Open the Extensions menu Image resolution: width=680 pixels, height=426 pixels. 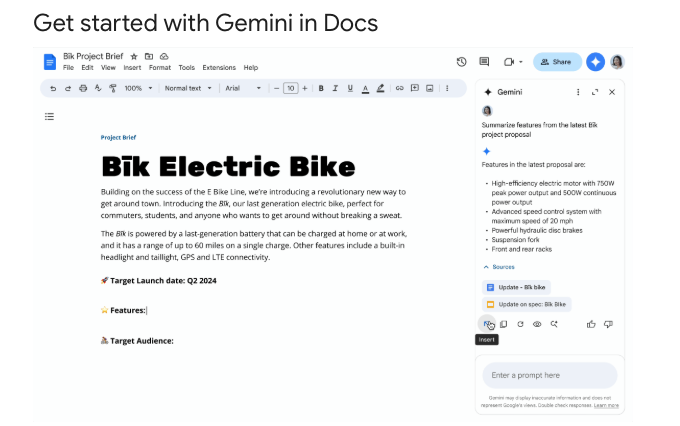219,68
